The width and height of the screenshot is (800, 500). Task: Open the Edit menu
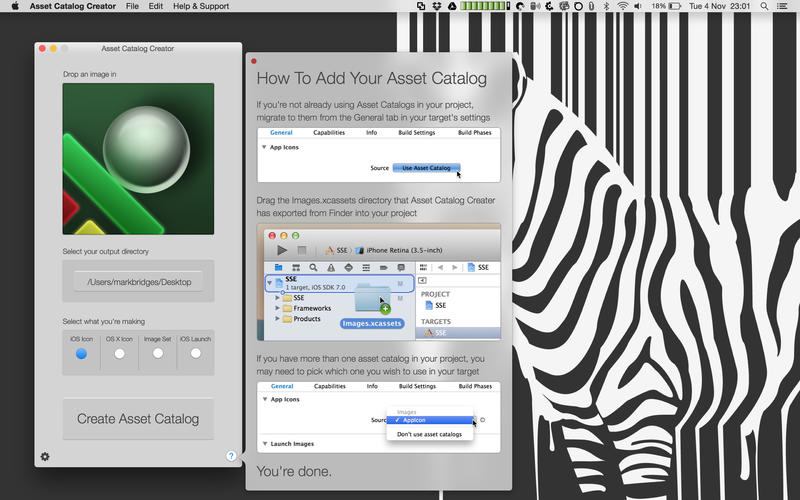coord(156,6)
